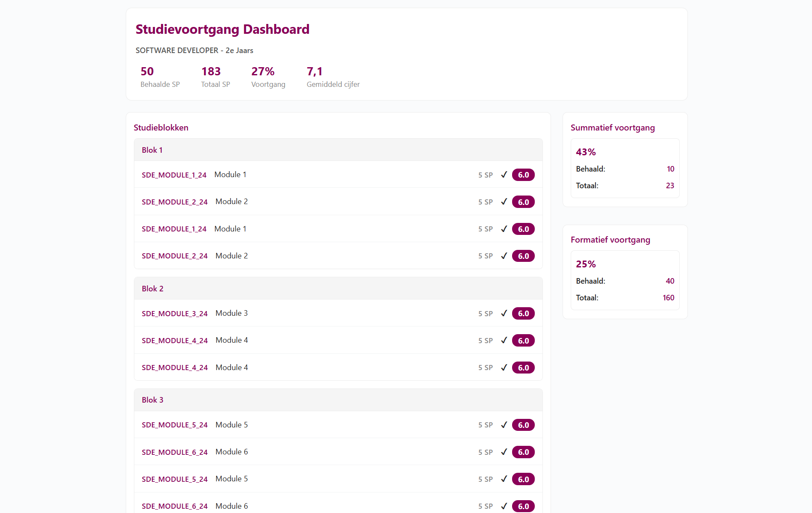Viewport: 812px width, 513px height.
Task: Select the 27% Voortgang statistic
Action: (x=268, y=77)
